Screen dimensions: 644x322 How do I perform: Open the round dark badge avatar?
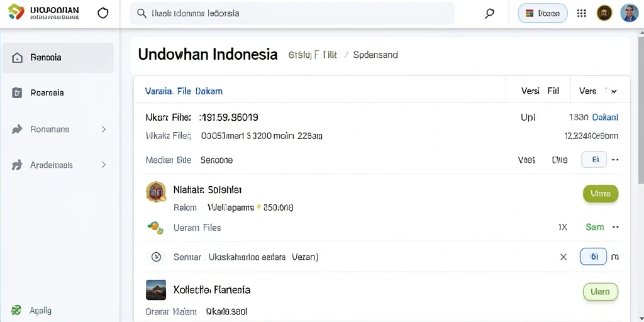(x=604, y=13)
